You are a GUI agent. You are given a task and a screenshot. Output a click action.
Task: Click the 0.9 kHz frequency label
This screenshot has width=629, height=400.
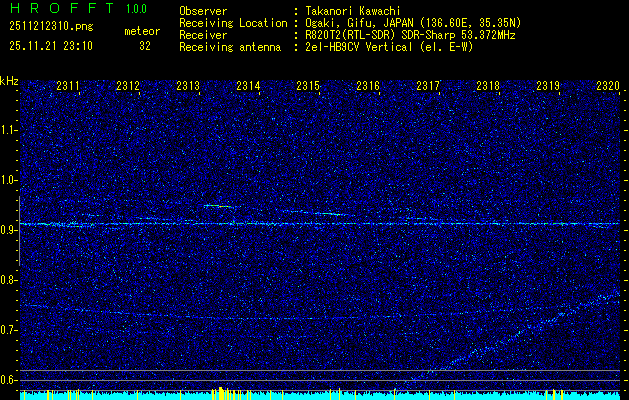(8, 230)
